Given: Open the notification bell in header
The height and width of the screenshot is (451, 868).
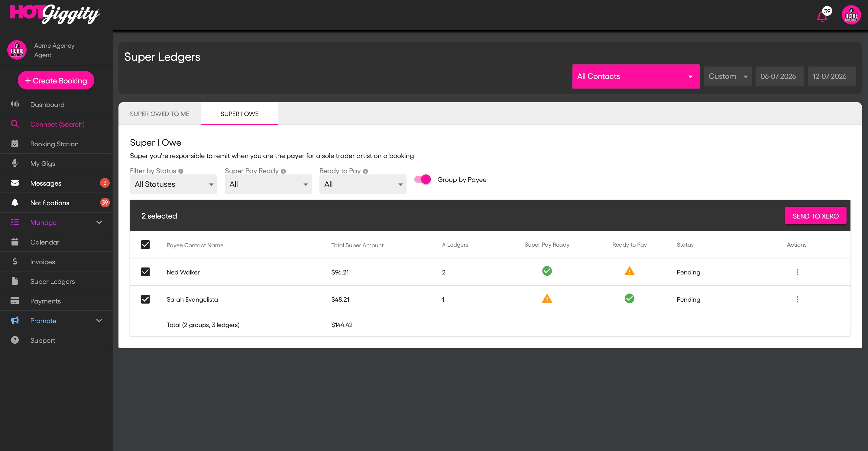Looking at the screenshot, I should (822, 16).
